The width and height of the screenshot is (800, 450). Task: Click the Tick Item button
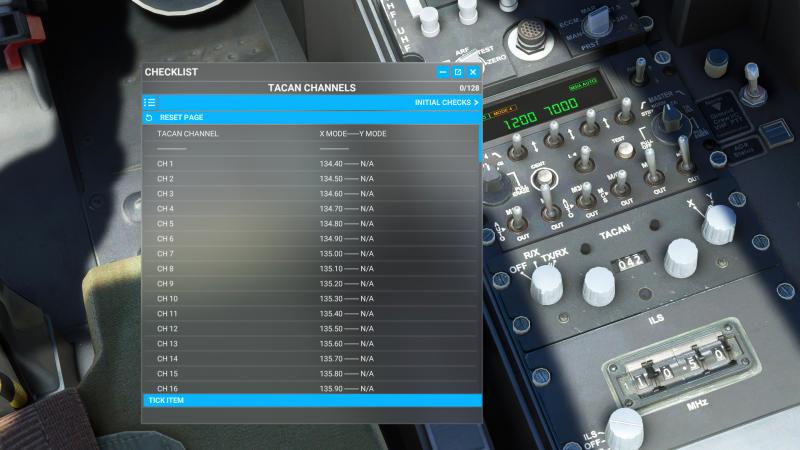(312, 401)
